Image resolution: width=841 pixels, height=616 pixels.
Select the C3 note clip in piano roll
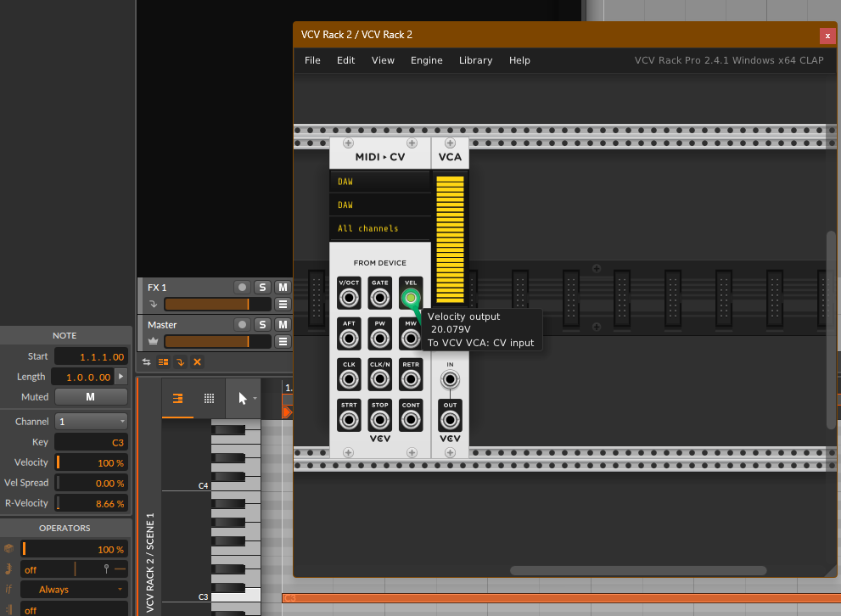(x=561, y=598)
